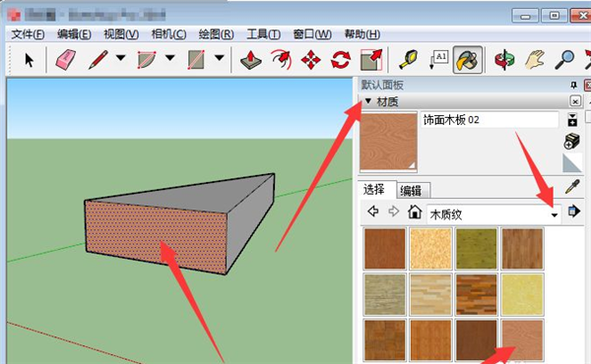Select the Arc tool

(x=147, y=59)
